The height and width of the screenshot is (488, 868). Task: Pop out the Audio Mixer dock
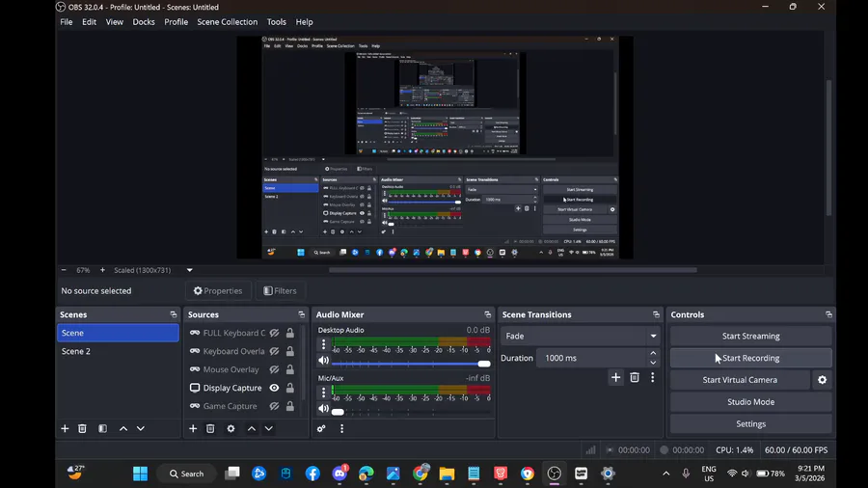[x=488, y=314]
